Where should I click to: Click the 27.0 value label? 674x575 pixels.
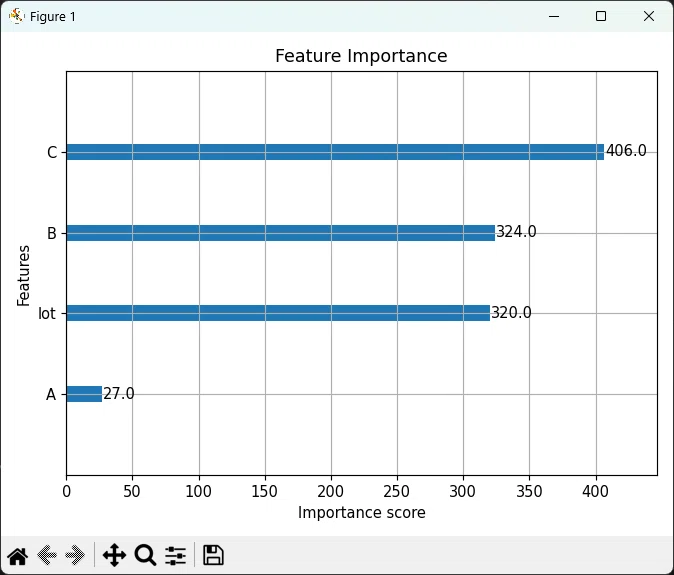coord(119,393)
